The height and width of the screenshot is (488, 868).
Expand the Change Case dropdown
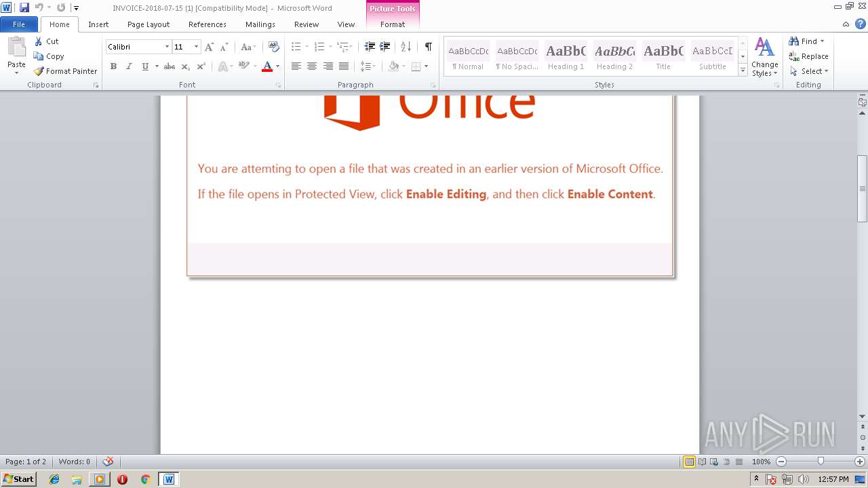(248, 47)
